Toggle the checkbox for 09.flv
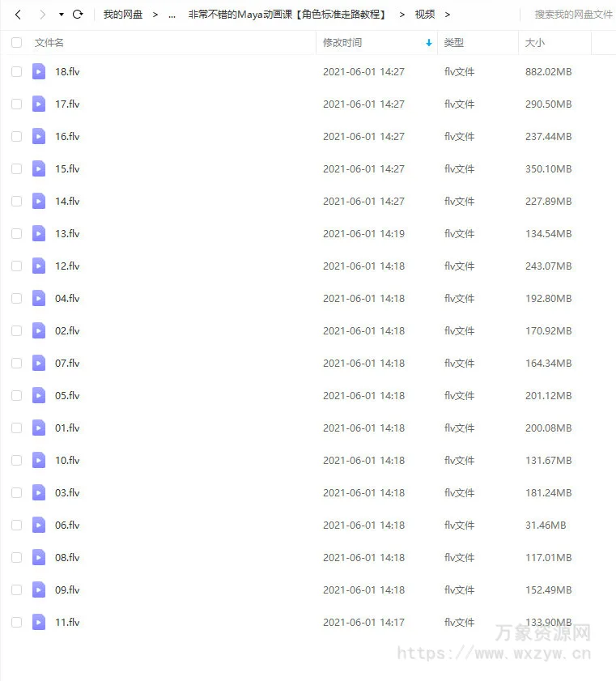Viewport: 616px width, 681px height. [16, 589]
